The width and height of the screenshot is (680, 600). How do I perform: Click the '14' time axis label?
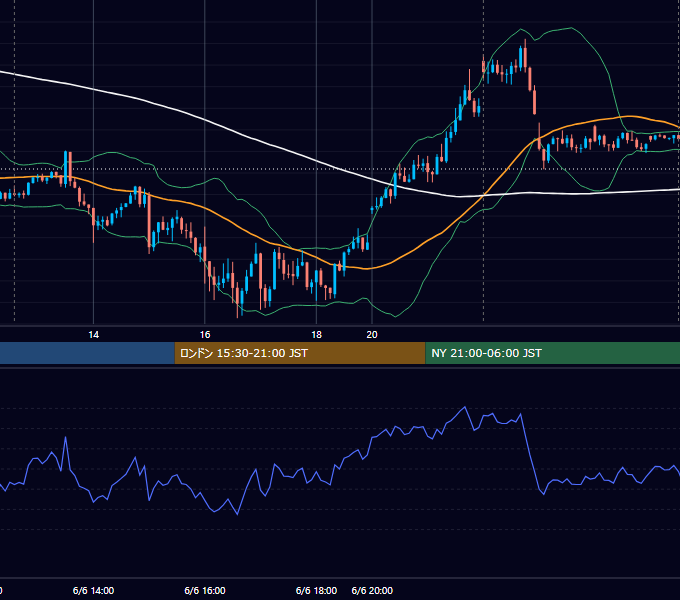click(93, 335)
